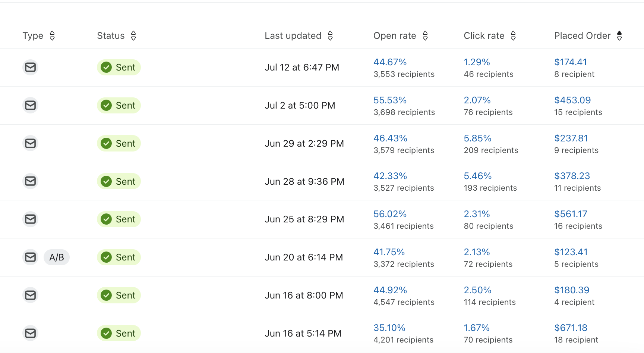
Task: Sort the table by Type column
Action: tap(52, 35)
